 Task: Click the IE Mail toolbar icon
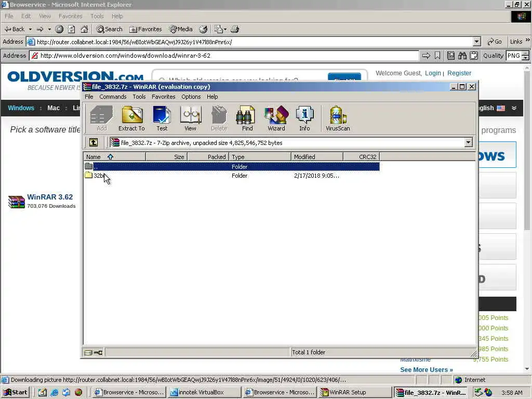pyautogui.click(x=219, y=29)
